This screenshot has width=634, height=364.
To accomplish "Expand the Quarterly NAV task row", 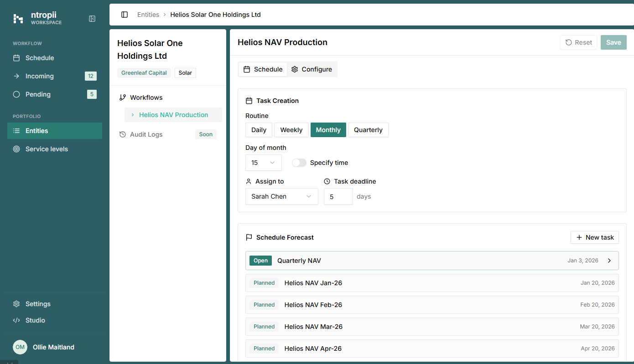I will click(609, 260).
